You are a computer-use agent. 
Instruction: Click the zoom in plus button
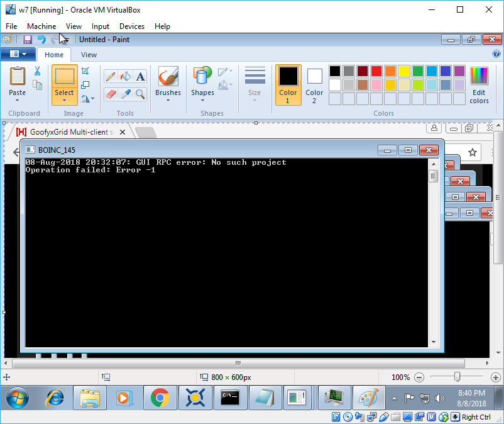pos(496,377)
